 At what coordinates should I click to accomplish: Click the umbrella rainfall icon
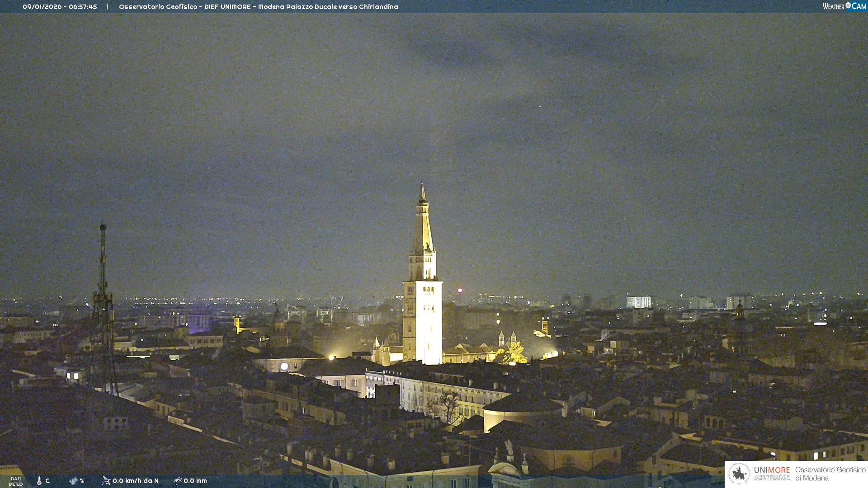click(x=178, y=481)
